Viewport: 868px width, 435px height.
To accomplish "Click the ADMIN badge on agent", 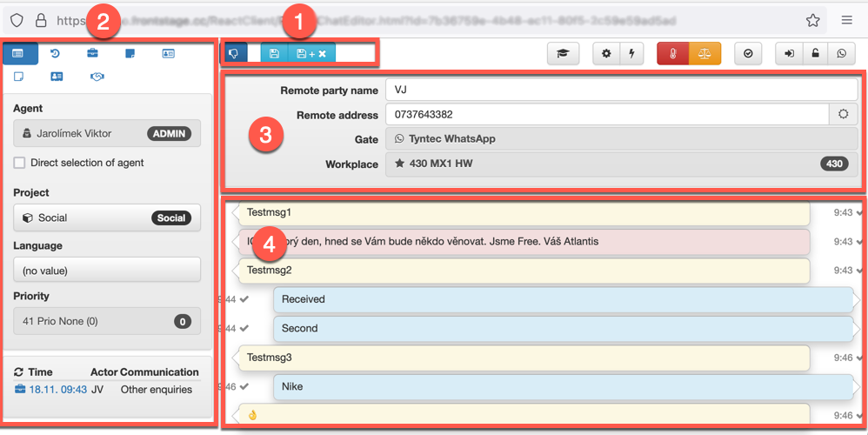I will click(x=169, y=133).
